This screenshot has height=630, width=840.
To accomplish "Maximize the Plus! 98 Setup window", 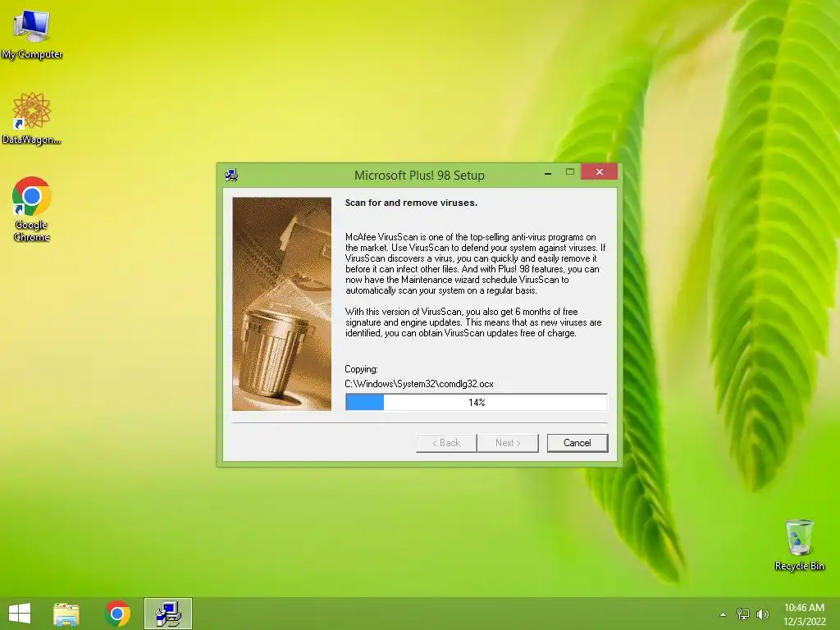I will [x=570, y=172].
